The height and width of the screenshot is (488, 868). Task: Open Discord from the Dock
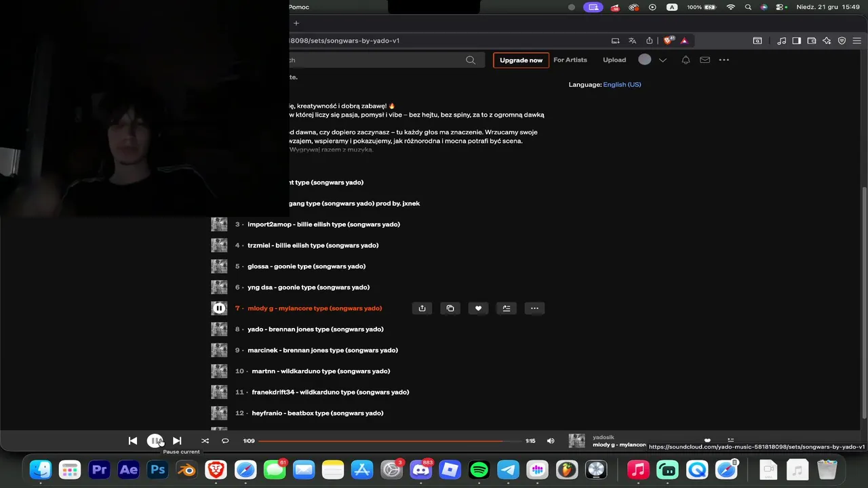coord(420,469)
